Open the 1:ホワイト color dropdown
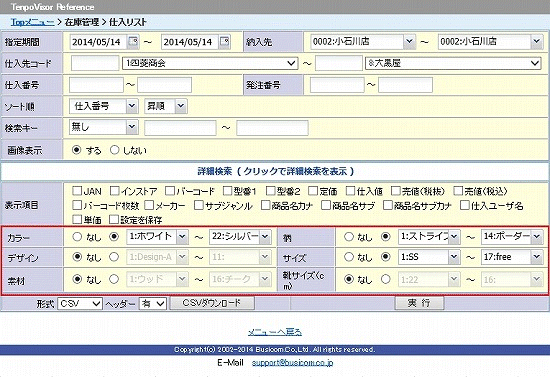Image resolution: width=550 pixels, height=377 pixels. [157, 237]
